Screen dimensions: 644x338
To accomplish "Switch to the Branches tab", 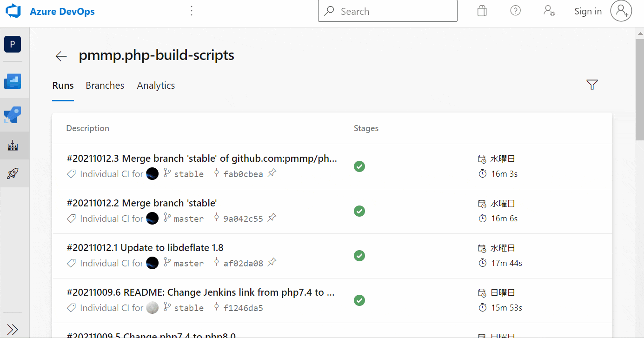I will [x=105, y=86].
